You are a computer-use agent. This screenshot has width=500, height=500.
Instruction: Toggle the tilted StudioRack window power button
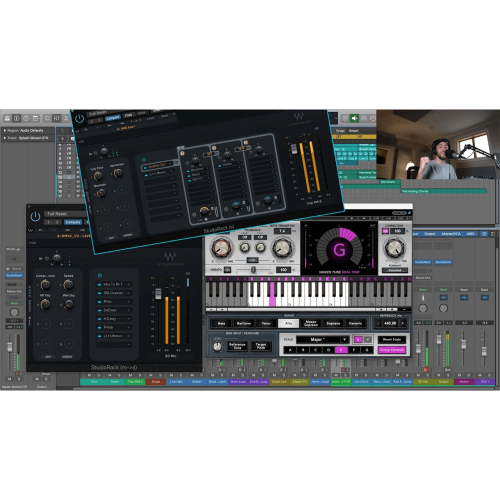click(79, 118)
